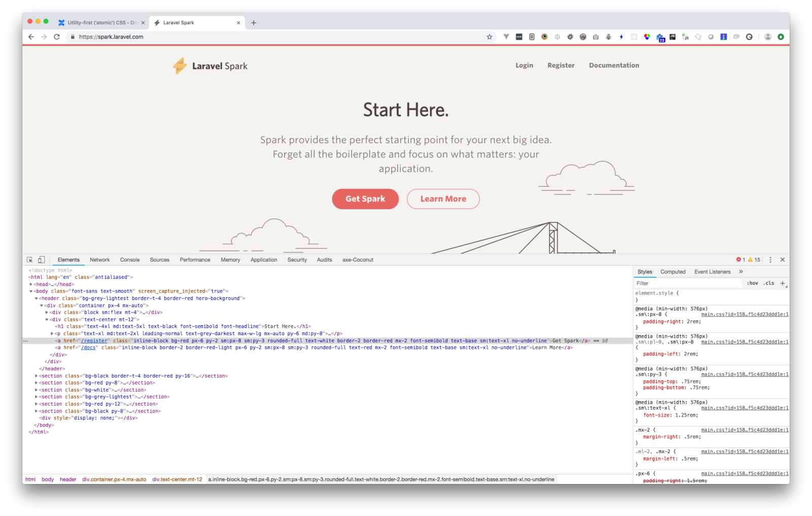Click the extension icon with 23 badge
Image resolution: width=812 pixels, height=516 pixels.
660,38
